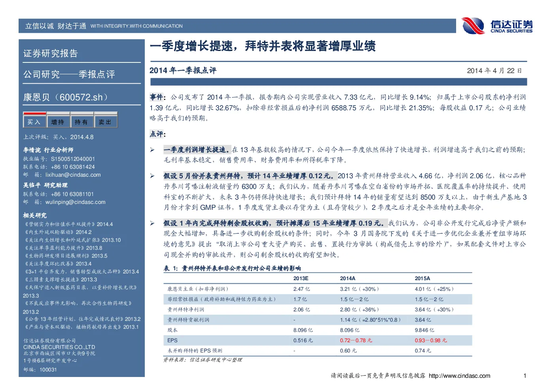The image size is (555, 392).
Task: Click table title 表1: 贵州拜特并表
Action: coord(232,268)
